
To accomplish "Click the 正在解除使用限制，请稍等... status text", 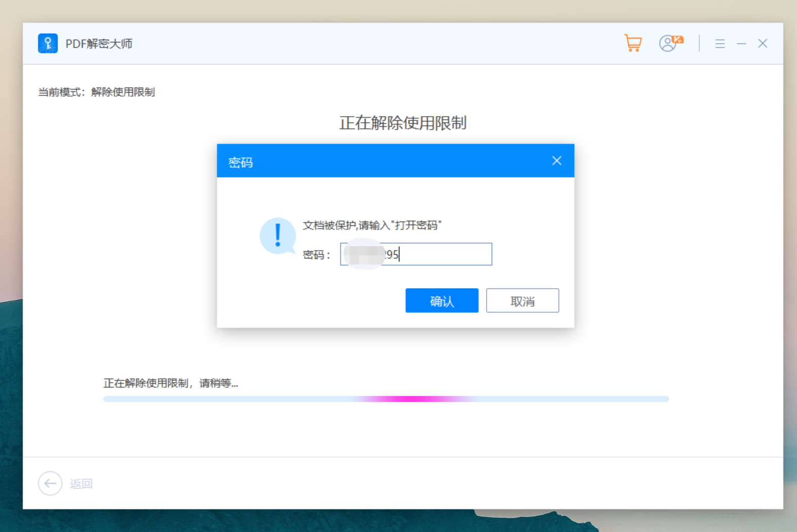I will [x=171, y=383].
